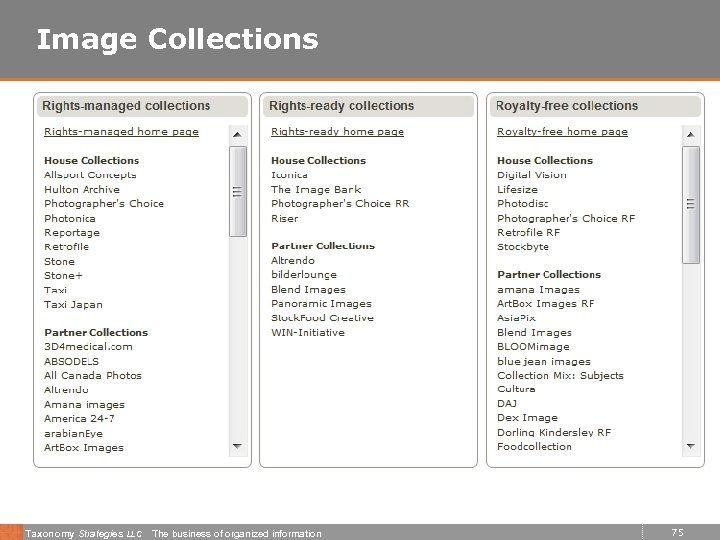Select Dex Image collection

pos(528,418)
